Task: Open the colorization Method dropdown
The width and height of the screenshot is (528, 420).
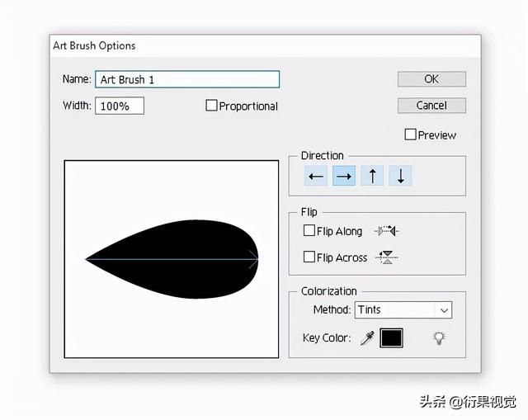Action: click(x=403, y=310)
